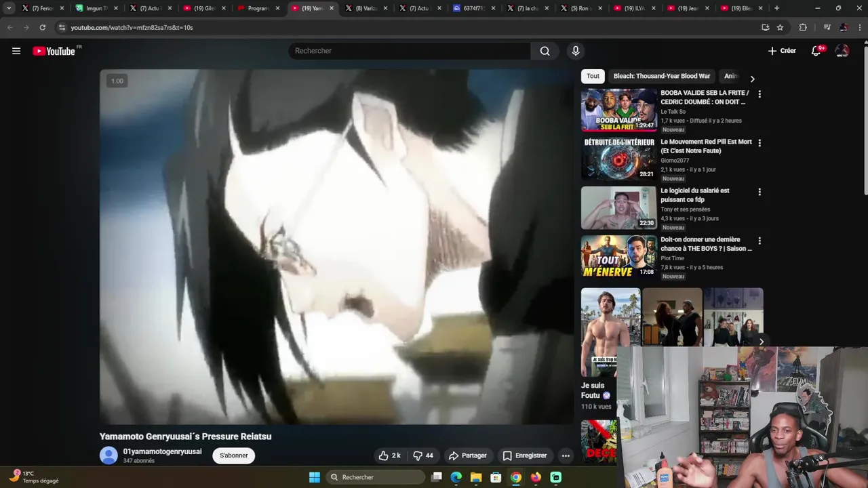Share the video with Partager

pos(467,455)
